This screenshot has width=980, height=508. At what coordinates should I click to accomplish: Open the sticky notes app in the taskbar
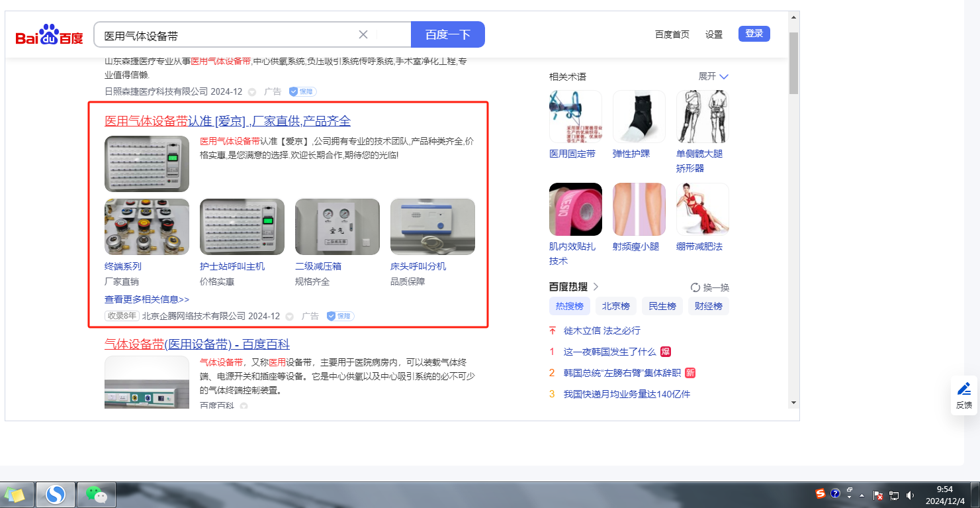pyautogui.click(x=16, y=495)
